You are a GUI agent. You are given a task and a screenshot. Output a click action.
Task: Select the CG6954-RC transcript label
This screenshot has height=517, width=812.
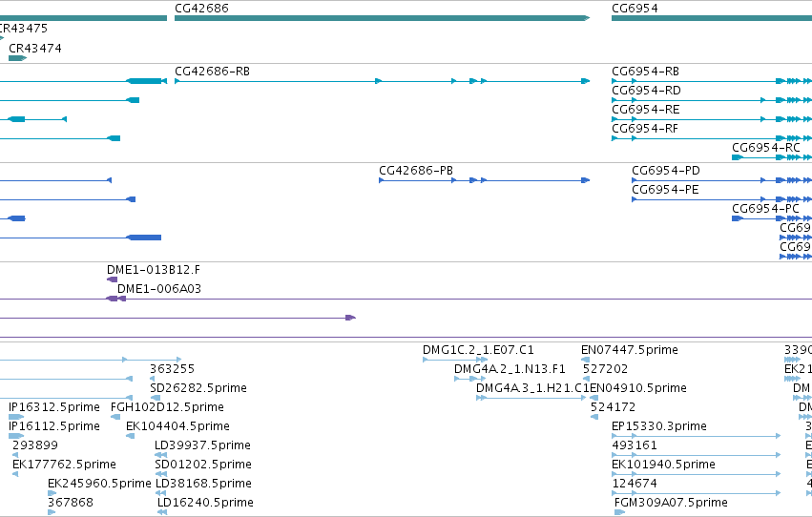(766, 148)
